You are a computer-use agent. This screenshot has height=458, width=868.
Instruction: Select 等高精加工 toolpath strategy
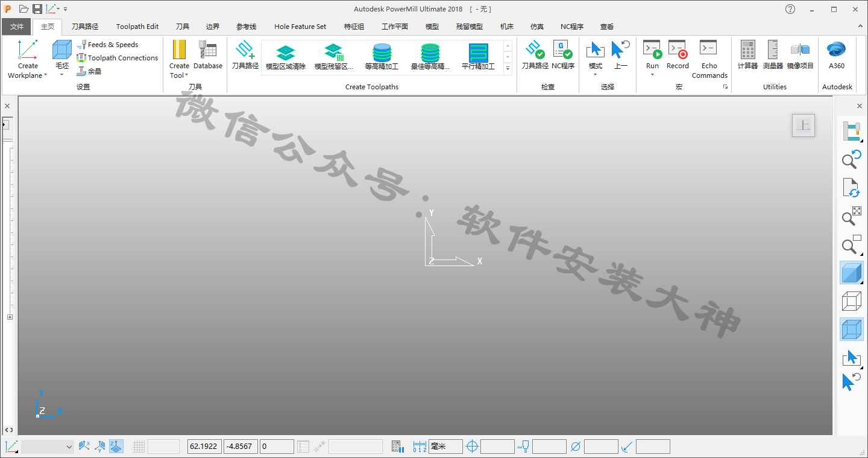pyautogui.click(x=382, y=57)
